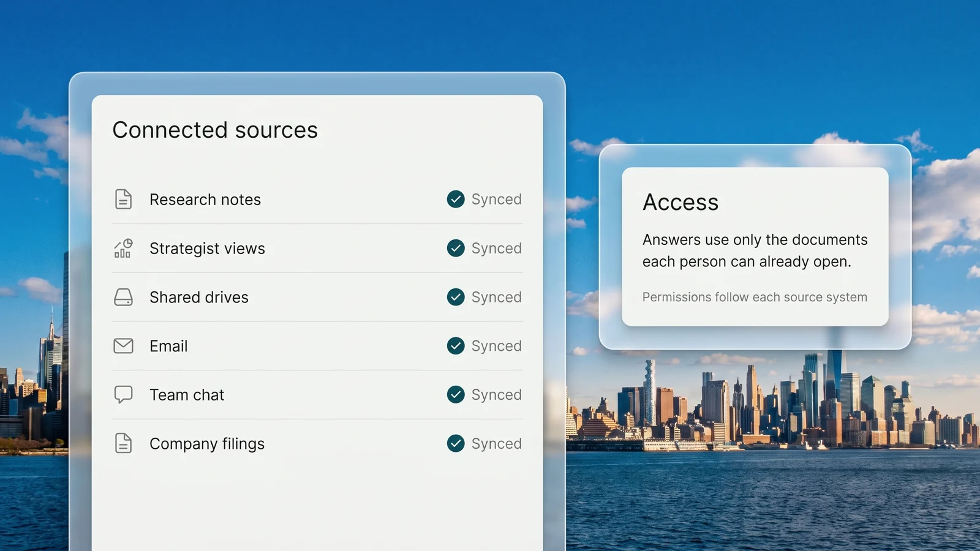980x551 pixels.
Task: Select the Team chat label
Action: pyautogui.click(x=187, y=395)
